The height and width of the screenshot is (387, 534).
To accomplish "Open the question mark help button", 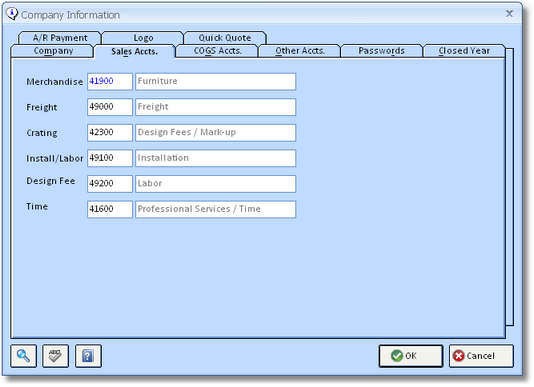I will pos(88,356).
